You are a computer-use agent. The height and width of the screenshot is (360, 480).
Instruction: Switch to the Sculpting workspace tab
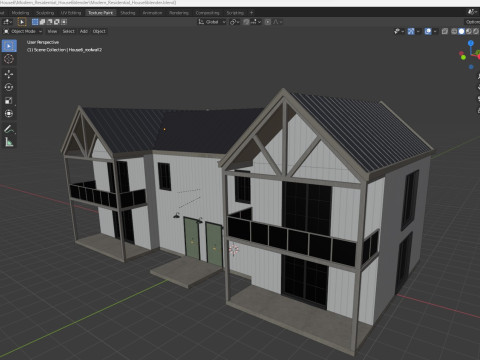(x=45, y=13)
